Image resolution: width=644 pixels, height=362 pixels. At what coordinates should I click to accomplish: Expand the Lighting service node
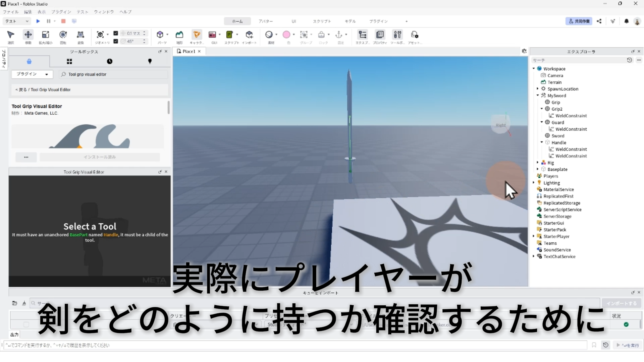534,183
